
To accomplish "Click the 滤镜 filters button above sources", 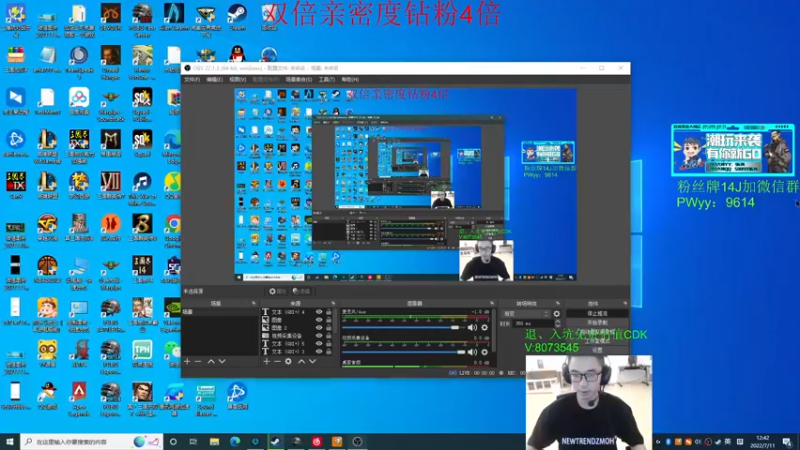I will pyautogui.click(x=302, y=291).
